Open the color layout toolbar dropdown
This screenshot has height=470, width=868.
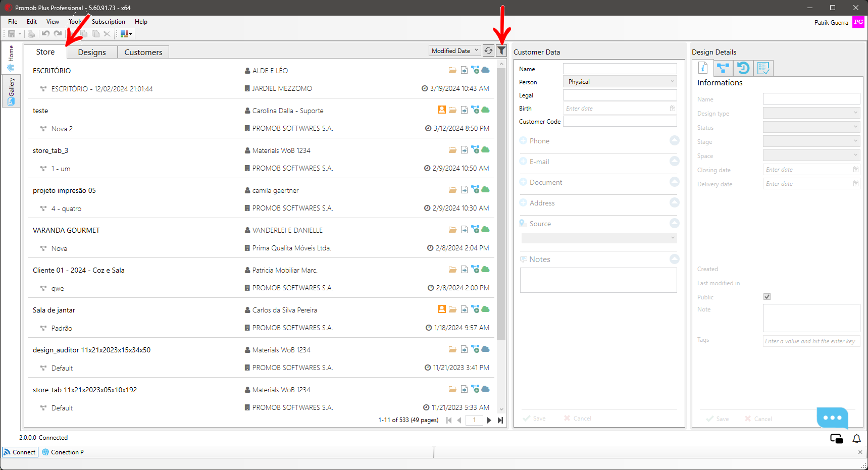(126, 34)
